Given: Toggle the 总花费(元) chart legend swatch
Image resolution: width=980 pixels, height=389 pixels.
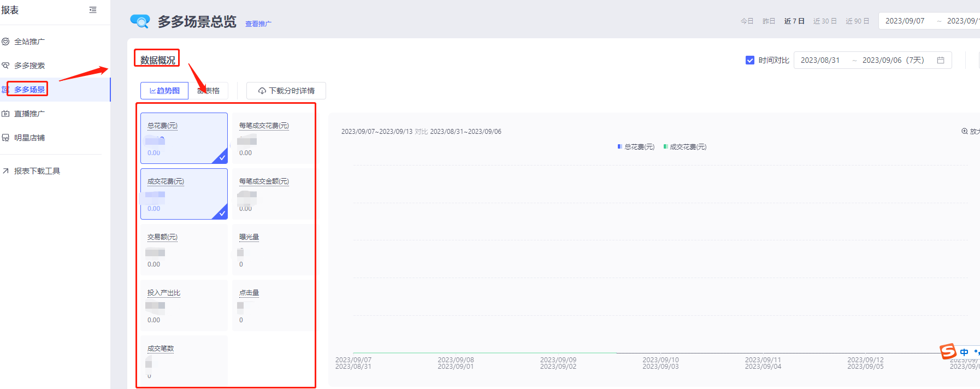Looking at the screenshot, I should coord(619,146).
